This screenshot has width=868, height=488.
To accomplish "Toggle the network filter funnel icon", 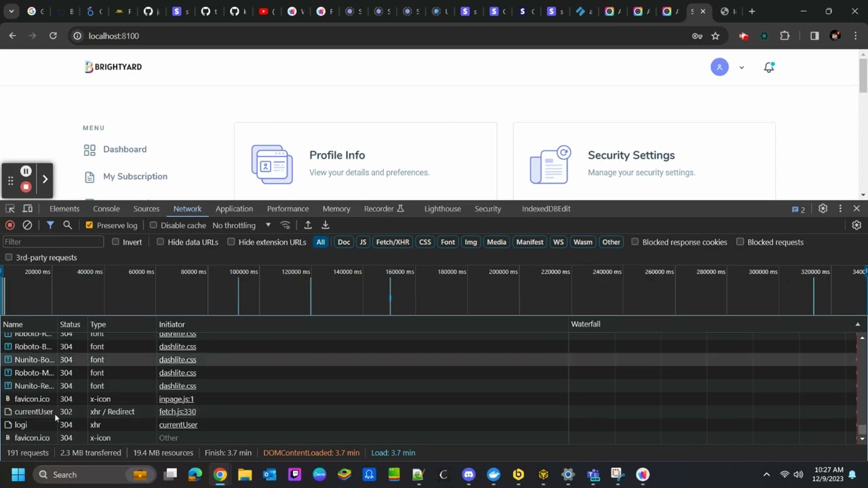I will click(50, 225).
